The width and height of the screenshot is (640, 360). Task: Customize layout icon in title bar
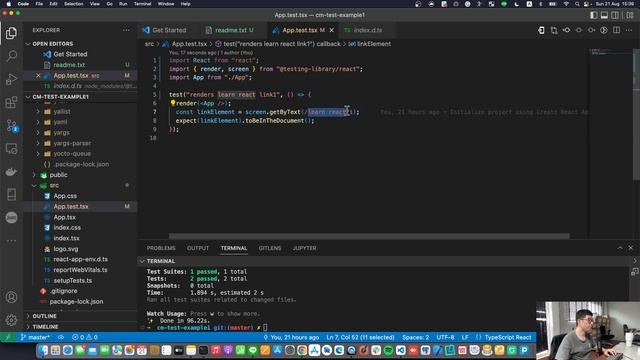(x=630, y=15)
